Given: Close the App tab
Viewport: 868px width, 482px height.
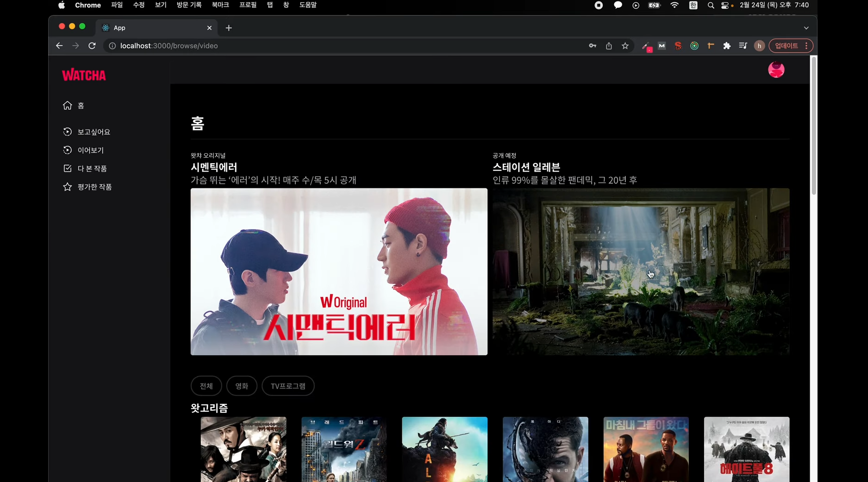Looking at the screenshot, I should [209, 28].
